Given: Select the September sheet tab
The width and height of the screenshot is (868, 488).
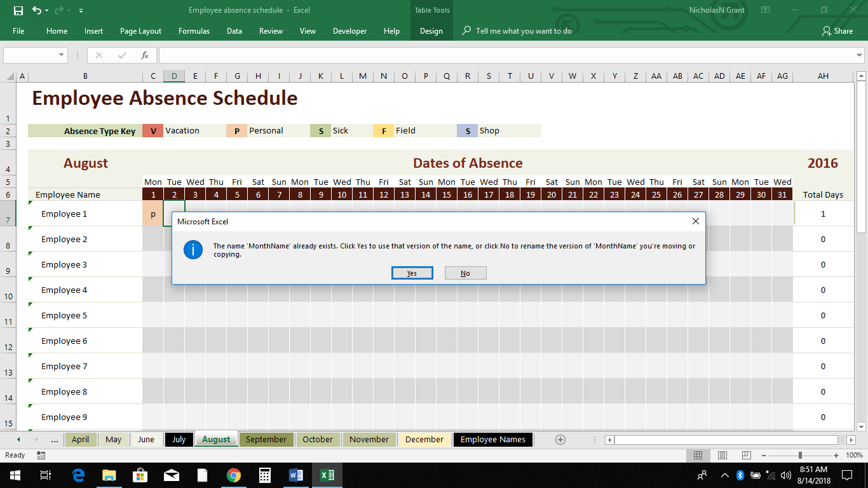Looking at the screenshot, I should 266,439.
